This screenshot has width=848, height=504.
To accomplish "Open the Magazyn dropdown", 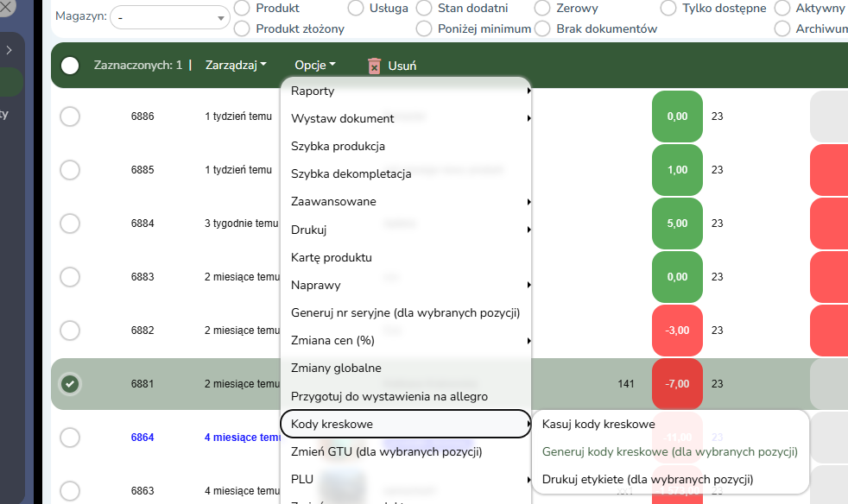I will click(x=168, y=17).
